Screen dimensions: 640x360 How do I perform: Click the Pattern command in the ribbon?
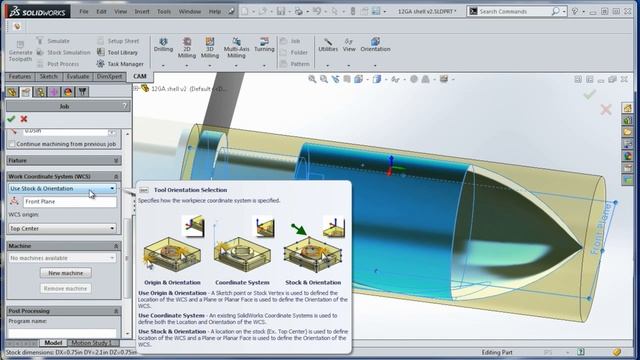click(x=295, y=64)
